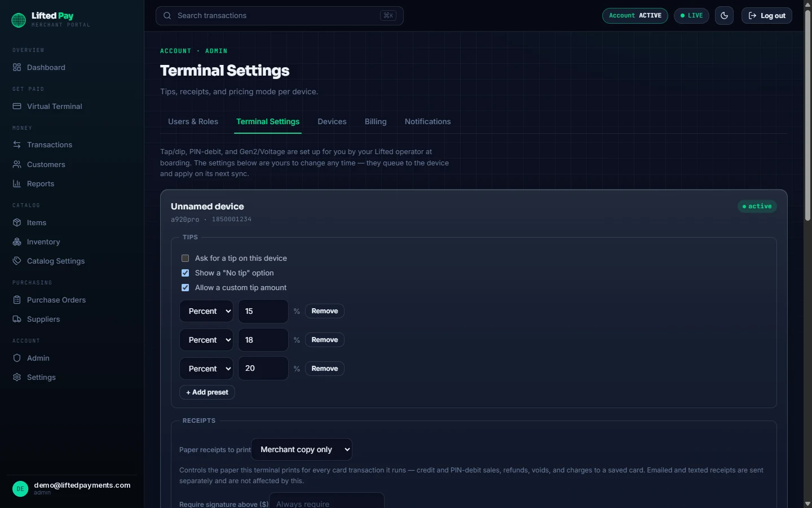The height and width of the screenshot is (508, 812).
Task: Click the Inventory boxes icon
Action: point(17,242)
